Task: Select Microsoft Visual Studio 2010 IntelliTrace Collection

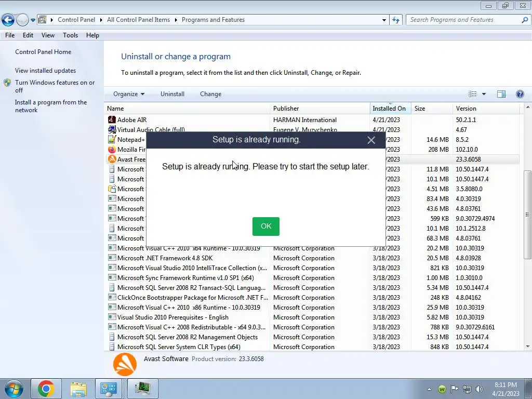Action: coord(313,268)
